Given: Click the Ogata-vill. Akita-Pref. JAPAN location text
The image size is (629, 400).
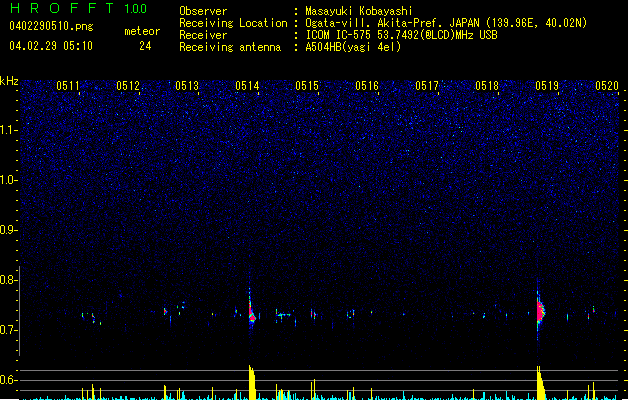Looking at the screenshot, I should (x=446, y=23).
